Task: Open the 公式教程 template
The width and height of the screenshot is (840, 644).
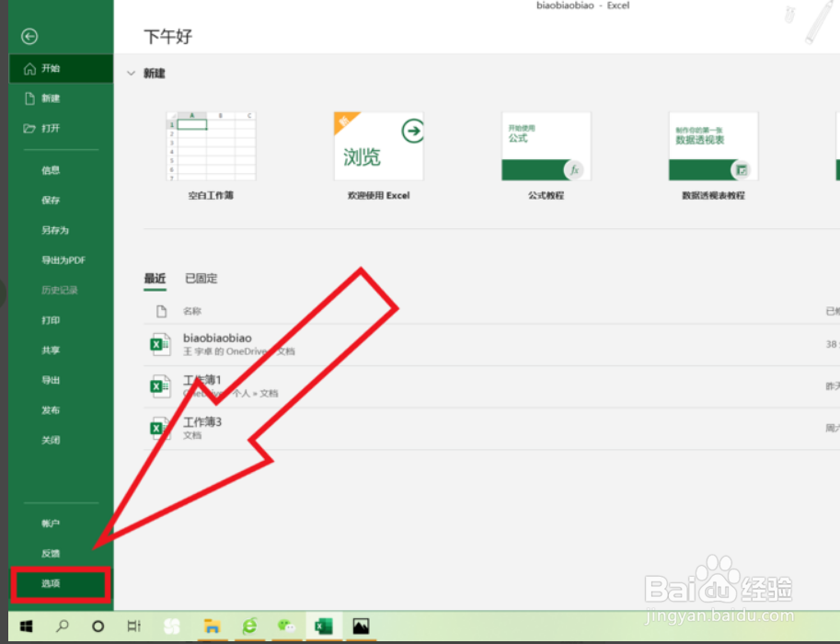Action: point(546,146)
